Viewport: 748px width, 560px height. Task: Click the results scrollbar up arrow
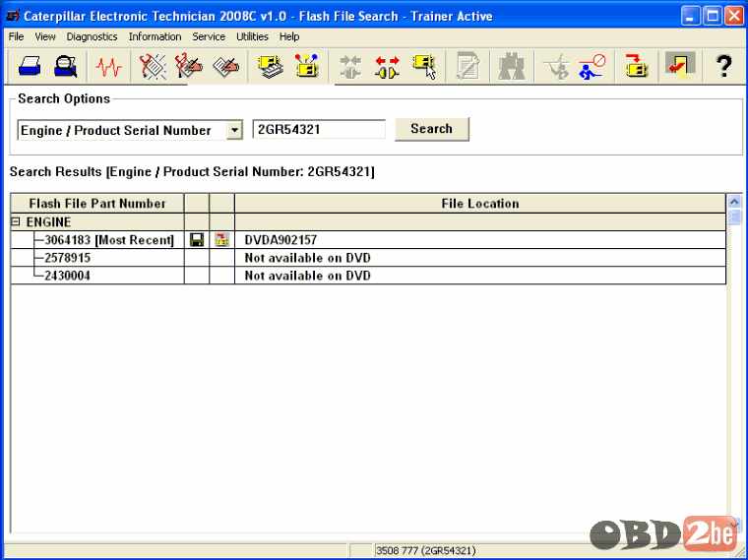(x=734, y=202)
